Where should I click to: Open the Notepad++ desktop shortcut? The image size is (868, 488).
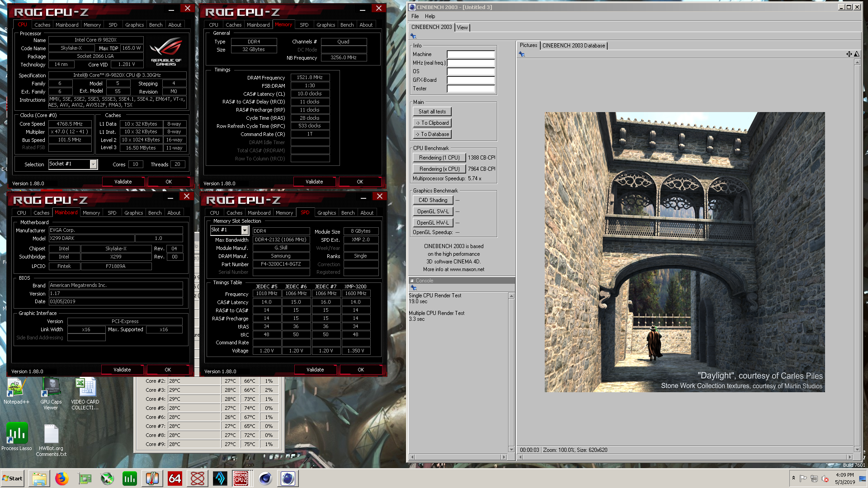[x=16, y=391]
